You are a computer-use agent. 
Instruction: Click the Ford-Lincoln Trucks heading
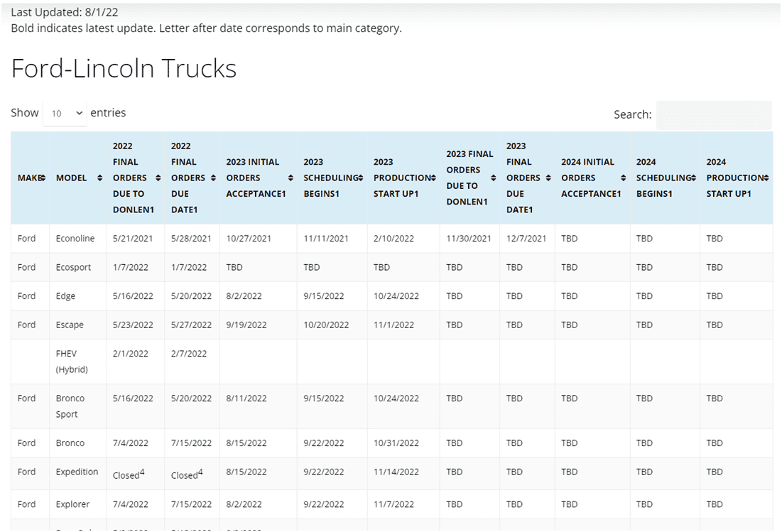pos(124,68)
